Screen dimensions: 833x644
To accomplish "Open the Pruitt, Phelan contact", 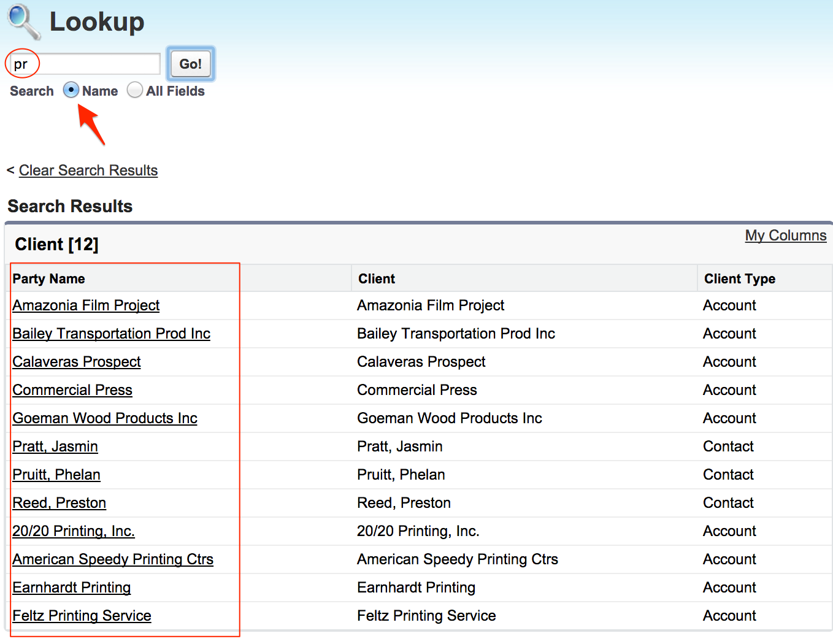I will coord(56,475).
